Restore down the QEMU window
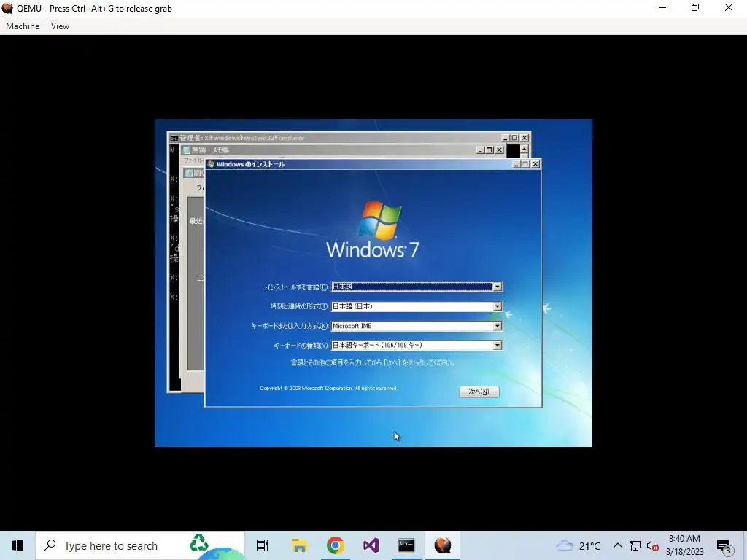The width and height of the screenshot is (747, 560). (x=695, y=7)
